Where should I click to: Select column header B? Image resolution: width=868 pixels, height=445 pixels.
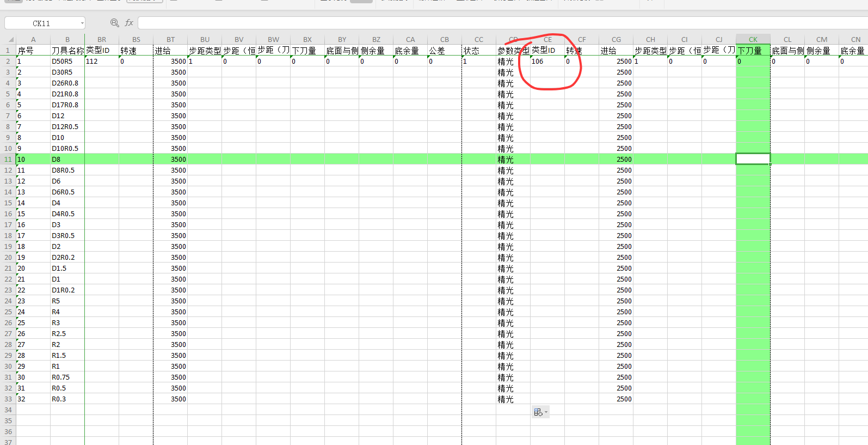pos(67,39)
